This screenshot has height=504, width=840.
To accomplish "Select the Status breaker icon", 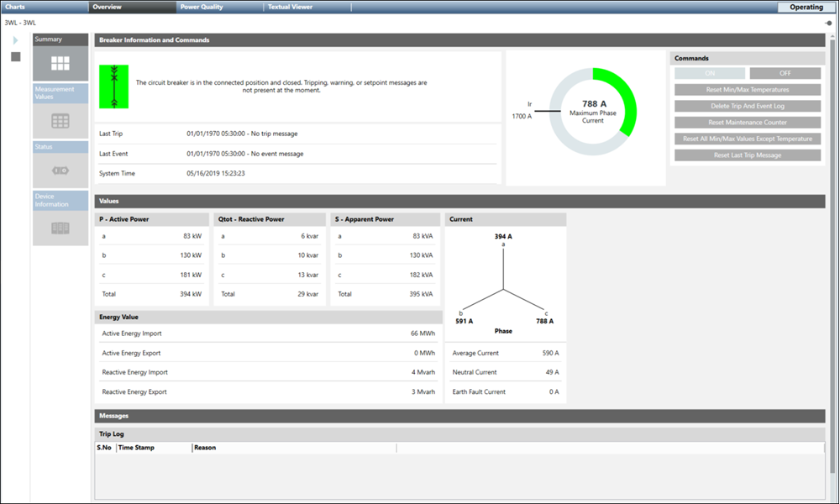I will coord(60,171).
